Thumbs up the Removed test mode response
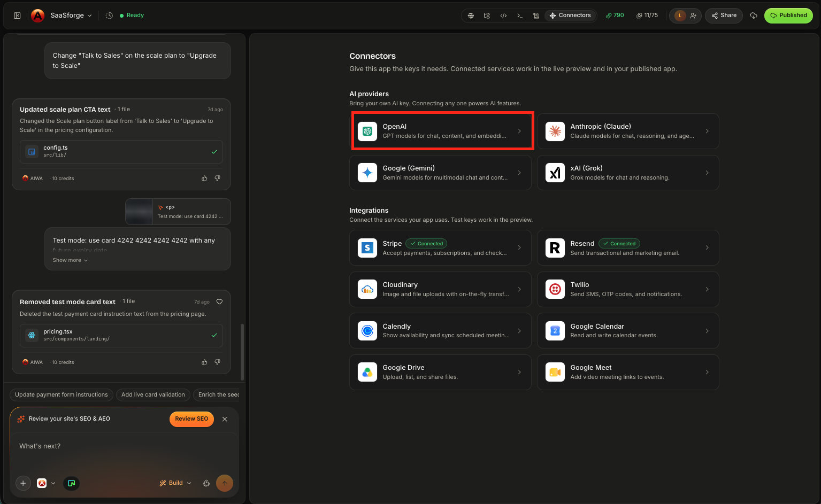This screenshot has width=821, height=504. point(204,362)
